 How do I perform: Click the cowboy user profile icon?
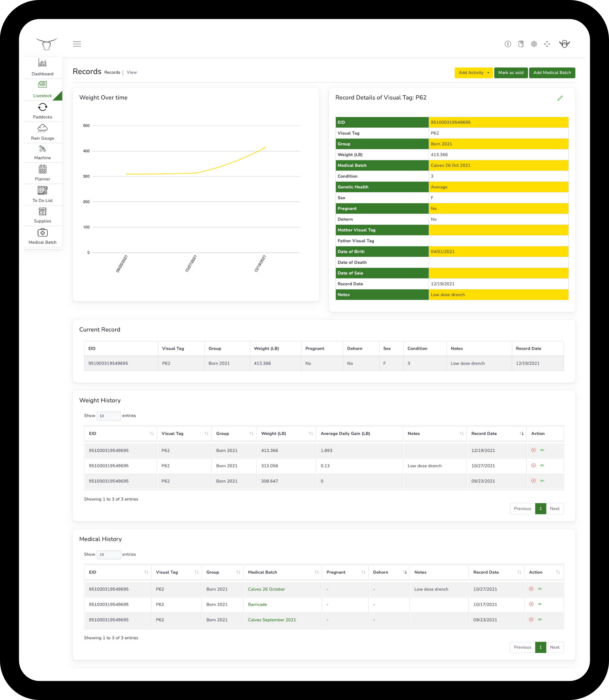pyautogui.click(x=564, y=44)
